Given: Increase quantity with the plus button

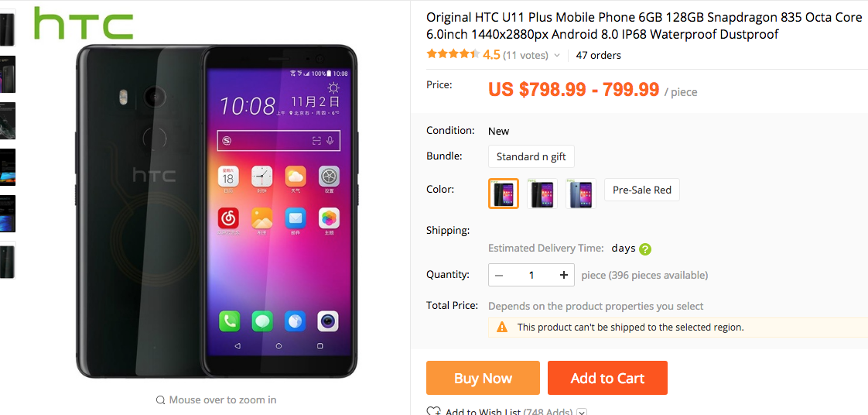Looking at the screenshot, I should (563, 275).
